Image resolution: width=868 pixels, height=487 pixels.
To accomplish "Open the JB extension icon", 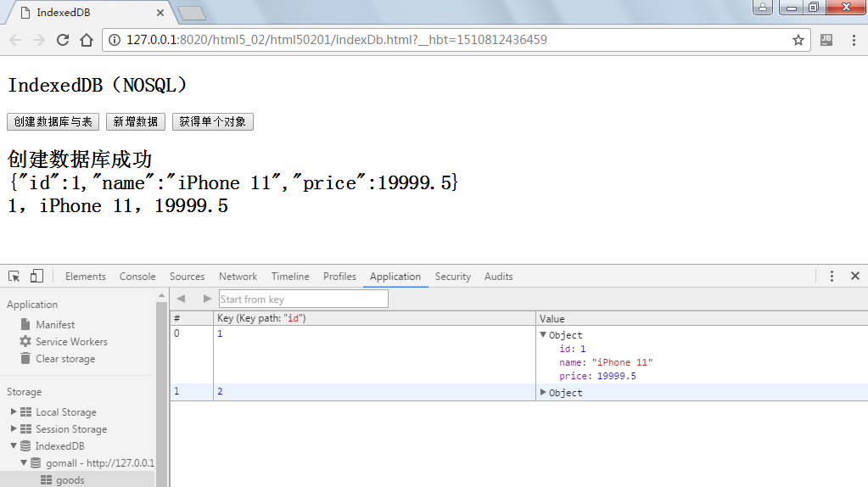I will (826, 39).
